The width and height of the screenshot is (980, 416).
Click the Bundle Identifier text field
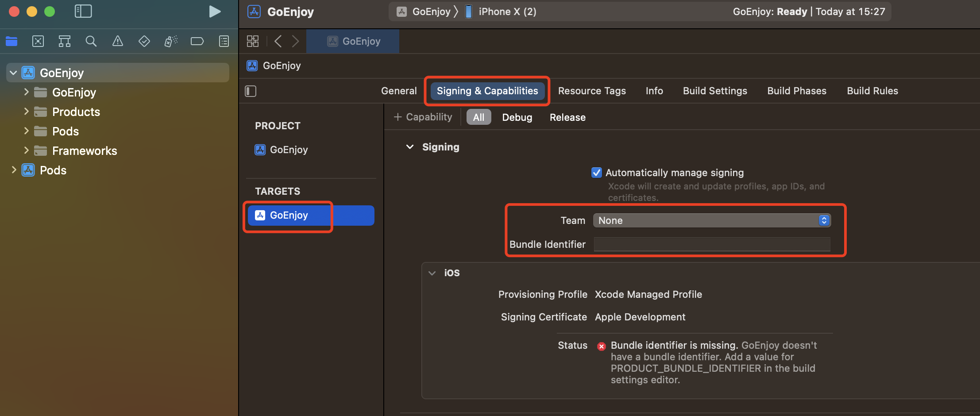712,244
